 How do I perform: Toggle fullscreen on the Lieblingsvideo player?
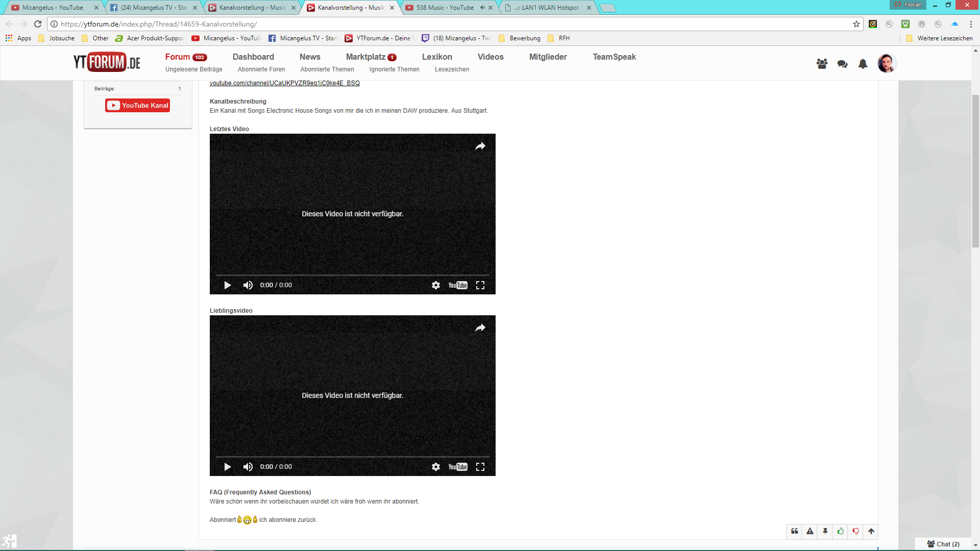pos(480,467)
